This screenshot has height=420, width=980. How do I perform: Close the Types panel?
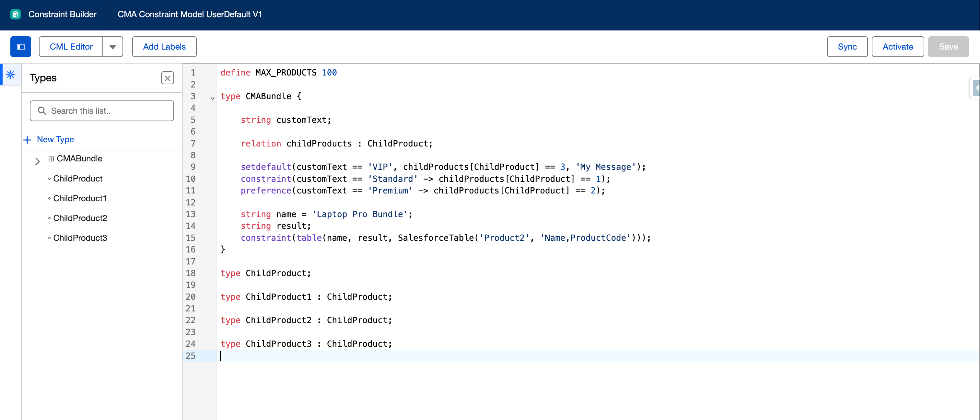click(168, 78)
